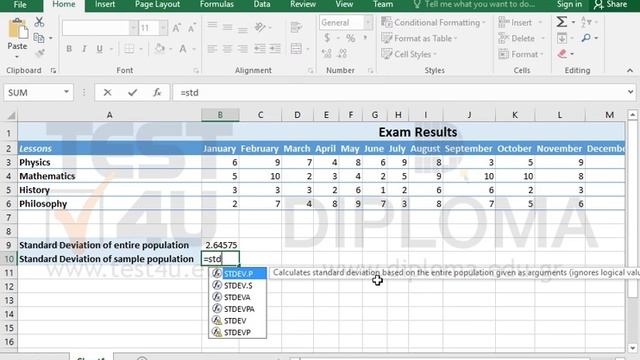
Task: Switch to the Page Layout tab
Action: [157, 4]
